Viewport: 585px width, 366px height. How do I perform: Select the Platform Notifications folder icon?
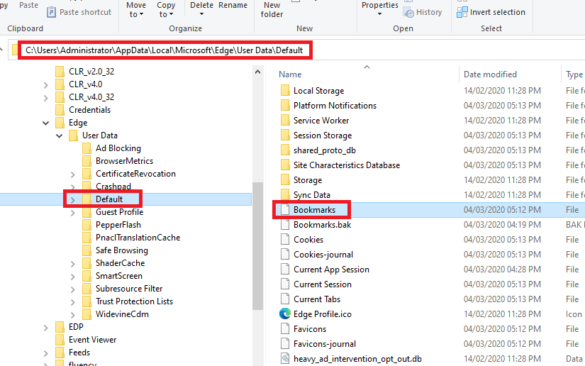[285, 105]
